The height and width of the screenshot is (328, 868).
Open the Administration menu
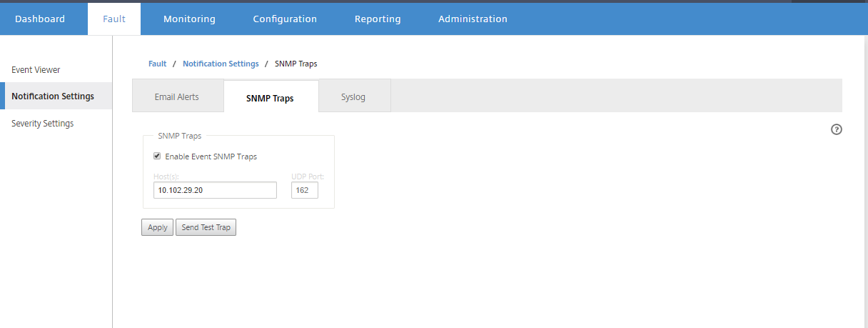[473, 19]
